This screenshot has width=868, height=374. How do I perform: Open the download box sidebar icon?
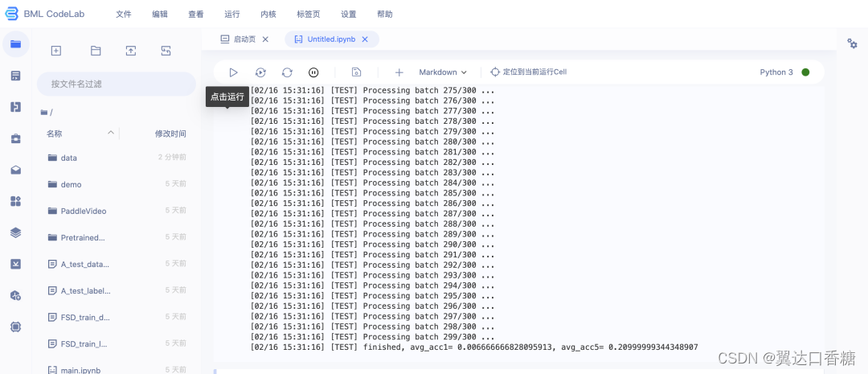(15, 265)
